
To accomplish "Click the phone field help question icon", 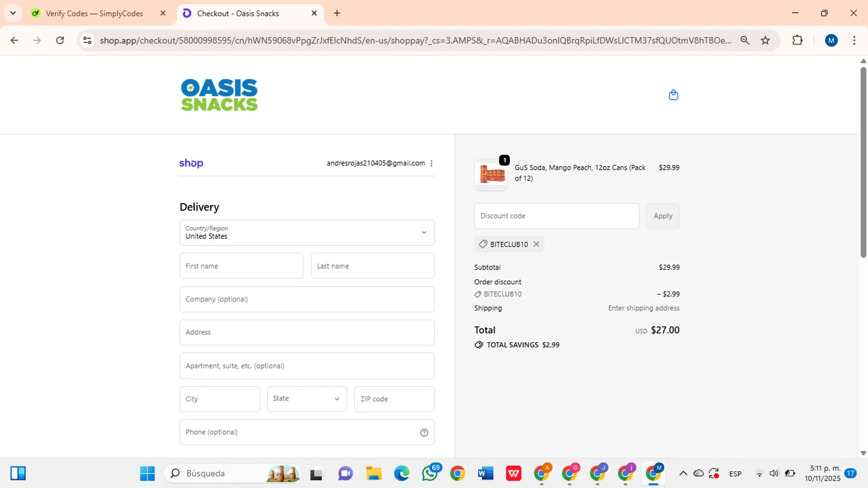I will 424,432.
